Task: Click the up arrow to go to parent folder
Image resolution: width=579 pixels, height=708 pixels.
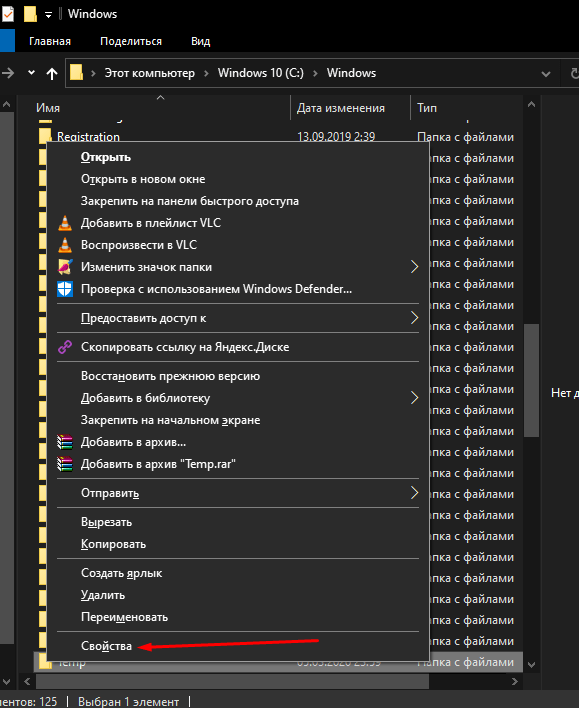Action: pyautogui.click(x=52, y=73)
